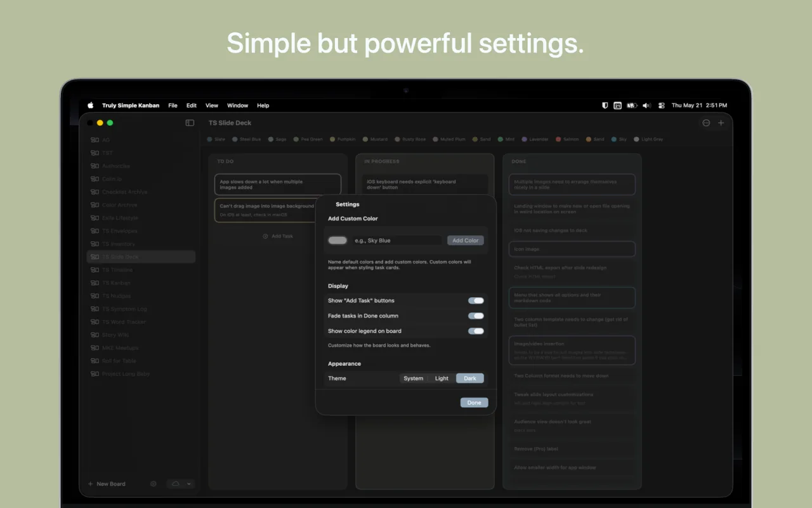Screen dimensions: 812x508
Task: Click the Add Color button
Action: coord(466,241)
